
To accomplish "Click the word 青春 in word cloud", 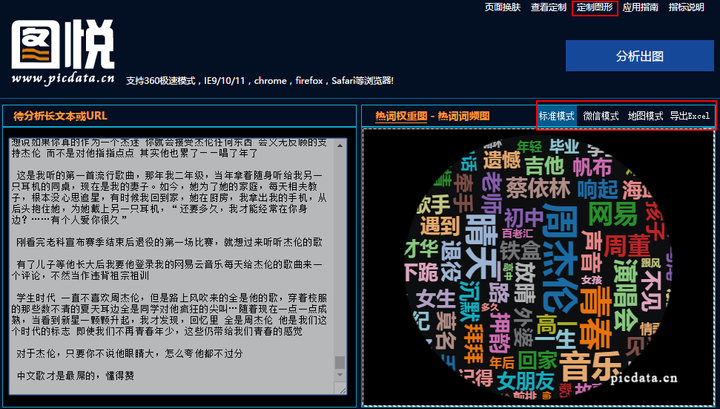I will 596,318.
